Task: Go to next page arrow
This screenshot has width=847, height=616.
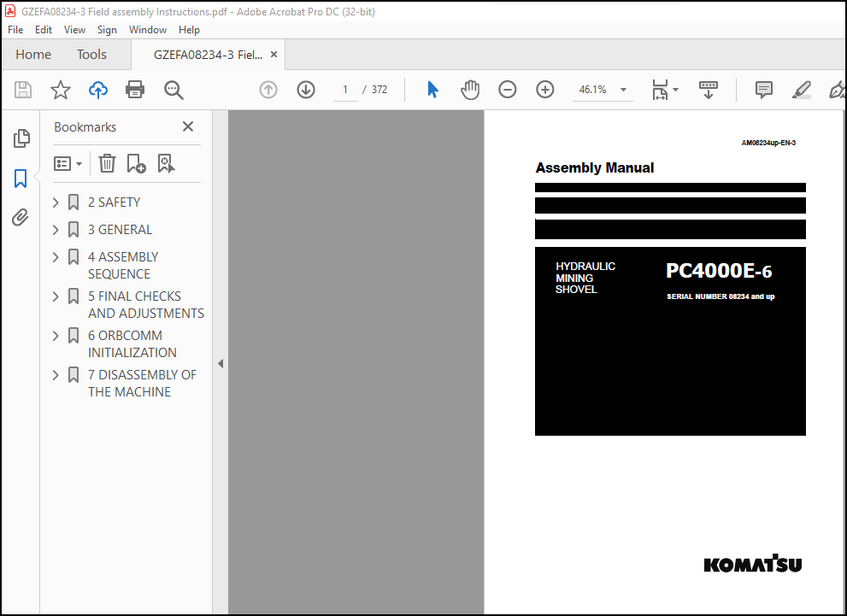Action: coord(306,90)
